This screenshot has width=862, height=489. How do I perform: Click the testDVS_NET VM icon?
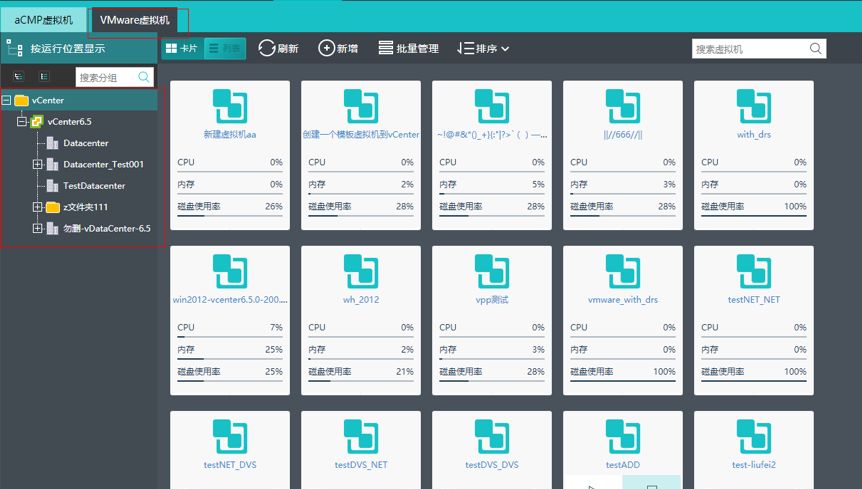[361, 436]
